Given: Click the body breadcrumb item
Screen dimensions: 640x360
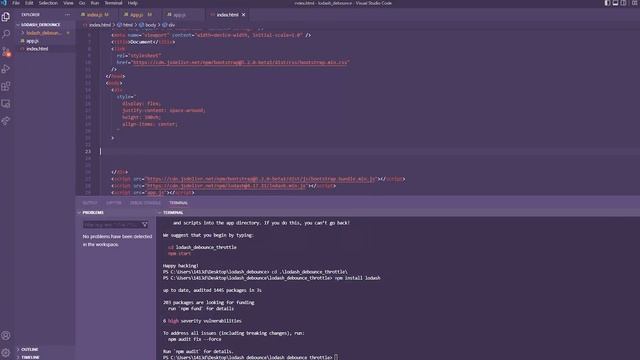Looking at the screenshot, I should click(x=151, y=25).
